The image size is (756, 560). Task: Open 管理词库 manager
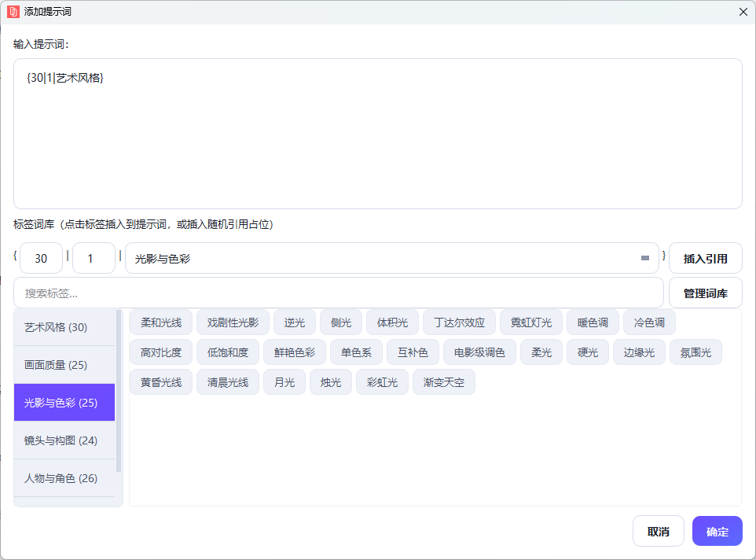(706, 293)
